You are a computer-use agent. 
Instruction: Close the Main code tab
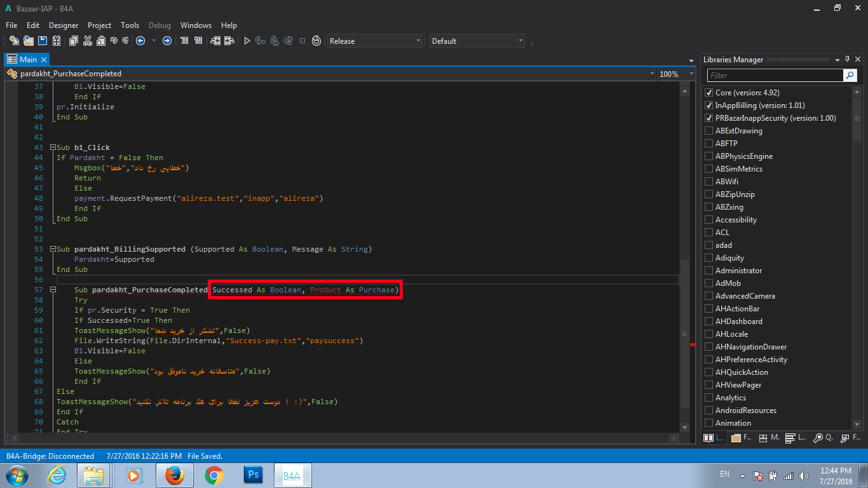tap(44, 59)
